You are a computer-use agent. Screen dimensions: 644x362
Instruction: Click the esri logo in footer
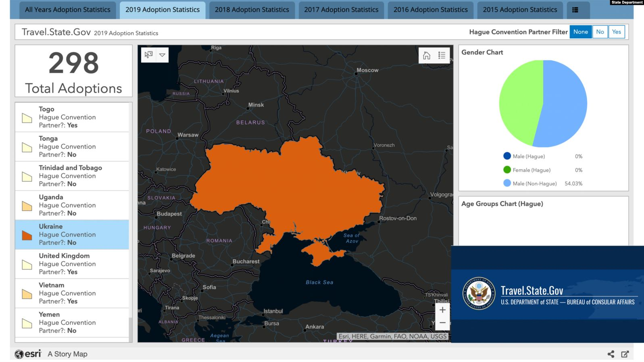click(x=28, y=354)
